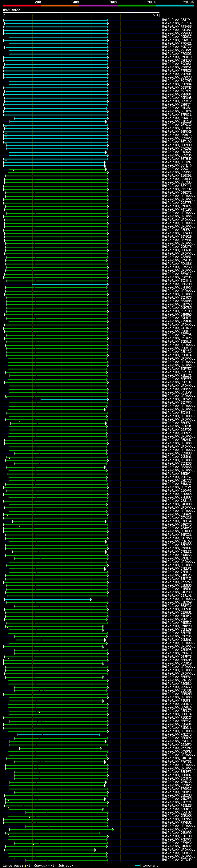The width and height of the screenshot is (197, 868).
Task: Select hit label UniRef100_A6MZU8
Action: click(x=177, y=284)
